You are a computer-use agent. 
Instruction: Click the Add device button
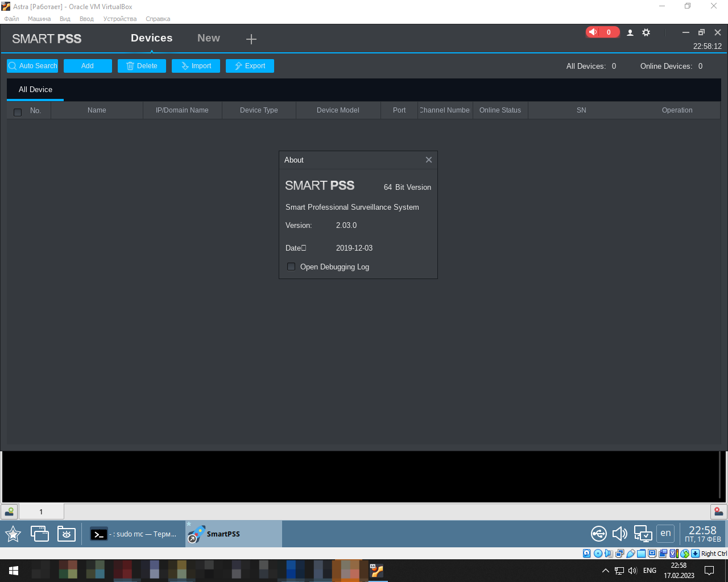(x=88, y=66)
